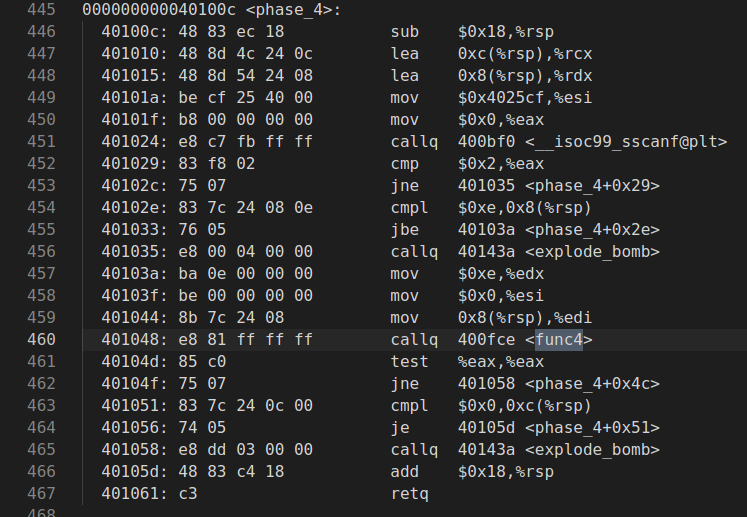Click the add instruction mnemonic
Image resolution: width=747 pixels, height=517 pixels.
[404, 472]
